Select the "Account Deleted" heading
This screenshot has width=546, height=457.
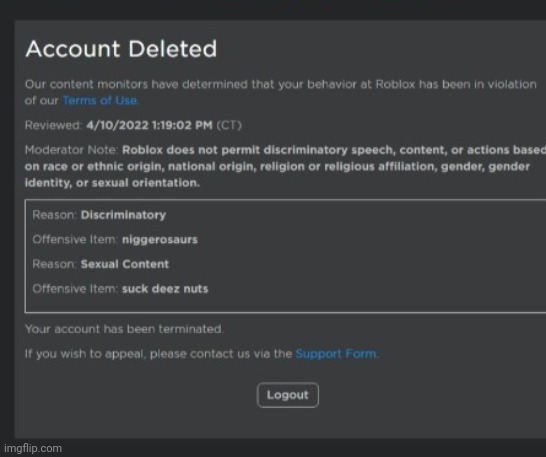tap(121, 49)
